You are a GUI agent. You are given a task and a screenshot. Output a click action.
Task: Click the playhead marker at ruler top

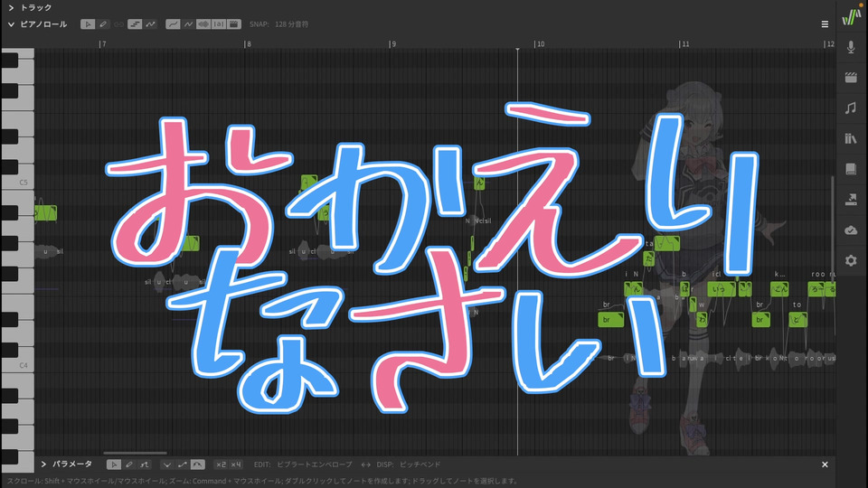517,49
